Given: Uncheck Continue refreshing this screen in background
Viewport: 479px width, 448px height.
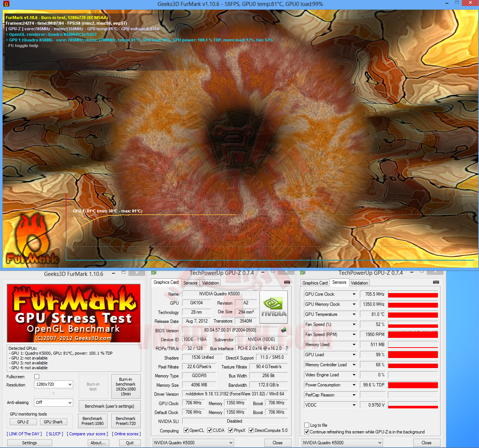Looking at the screenshot, I should [x=307, y=432].
